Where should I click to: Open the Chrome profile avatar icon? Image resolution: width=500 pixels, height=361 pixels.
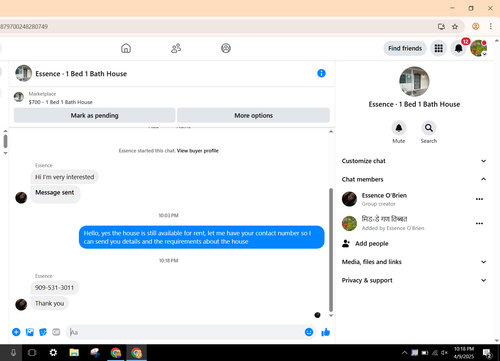click(476, 26)
